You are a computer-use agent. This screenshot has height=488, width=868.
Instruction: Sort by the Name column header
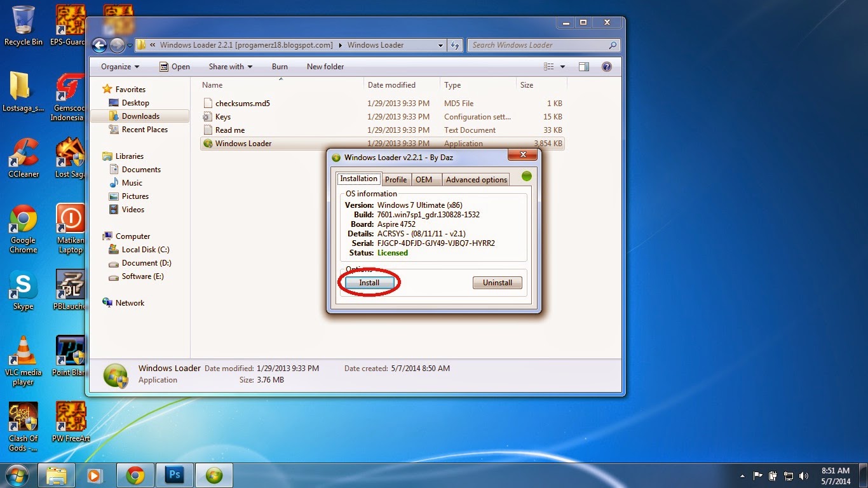(x=280, y=85)
